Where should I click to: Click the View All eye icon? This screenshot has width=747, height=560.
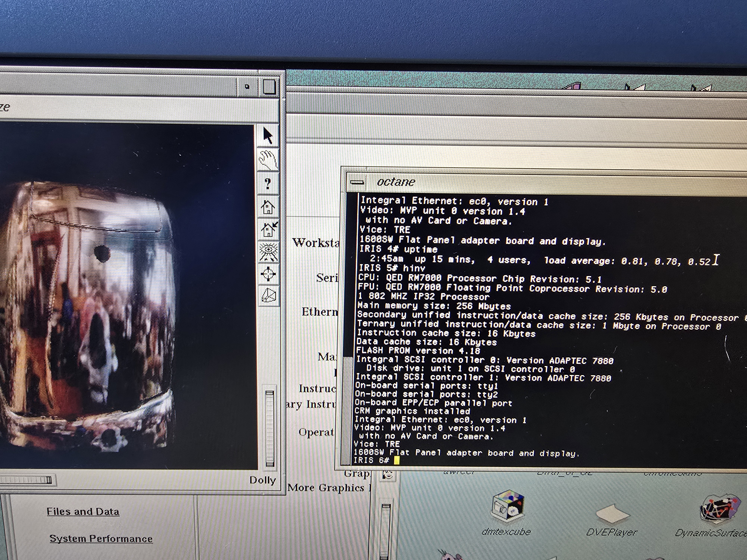[269, 252]
